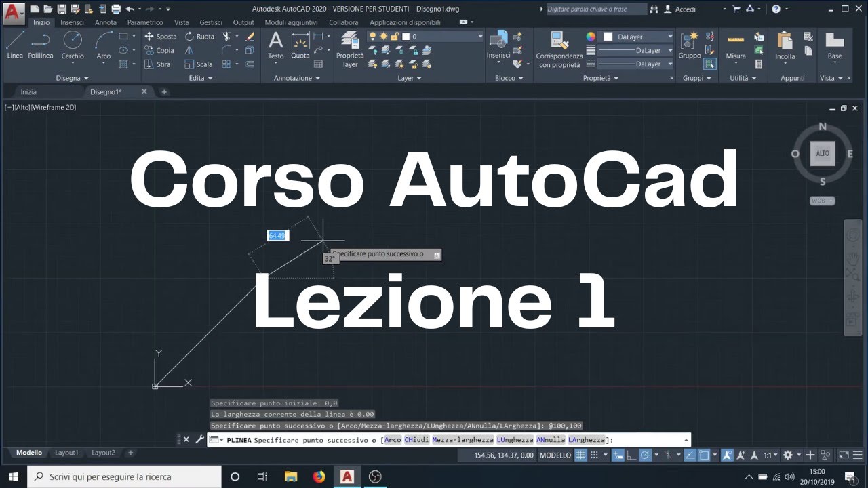Toggle ortho mode in status bar
The image size is (868, 488).
coord(631,455)
